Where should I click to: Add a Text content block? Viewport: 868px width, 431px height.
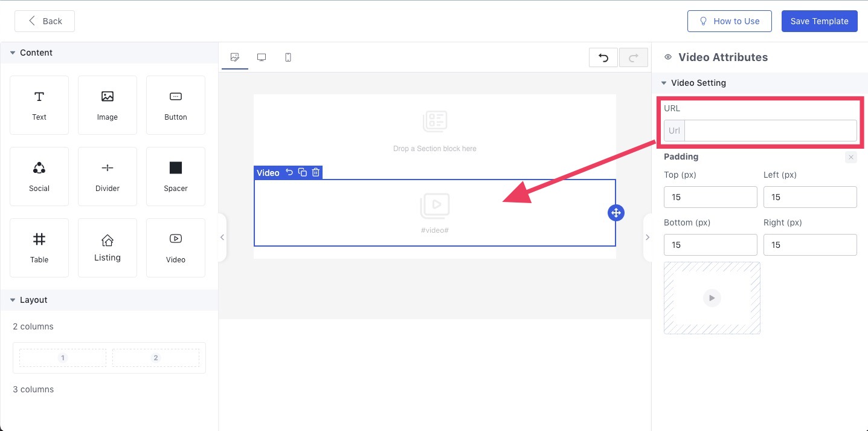tap(39, 105)
